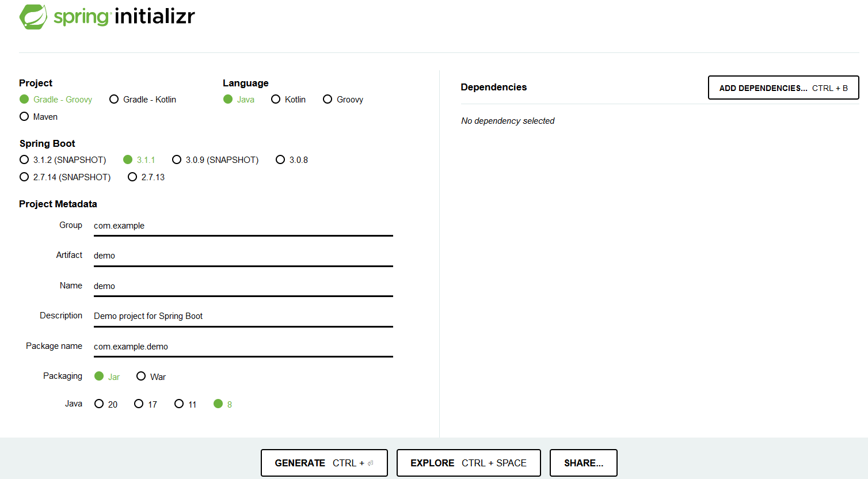
Task: Choose Java version 8
Action: tap(223, 404)
